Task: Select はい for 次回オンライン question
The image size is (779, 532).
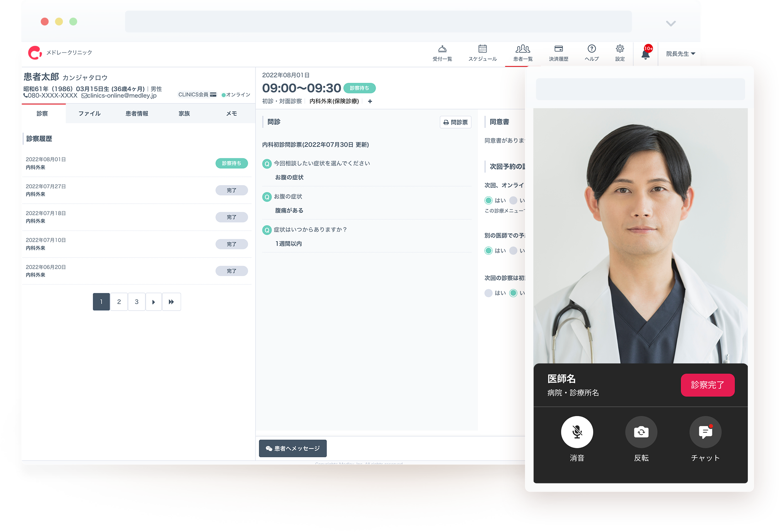Action: point(489,200)
